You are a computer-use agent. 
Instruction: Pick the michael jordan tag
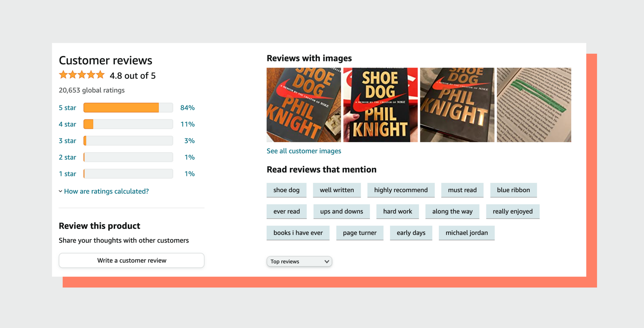(x=467, y=233)
